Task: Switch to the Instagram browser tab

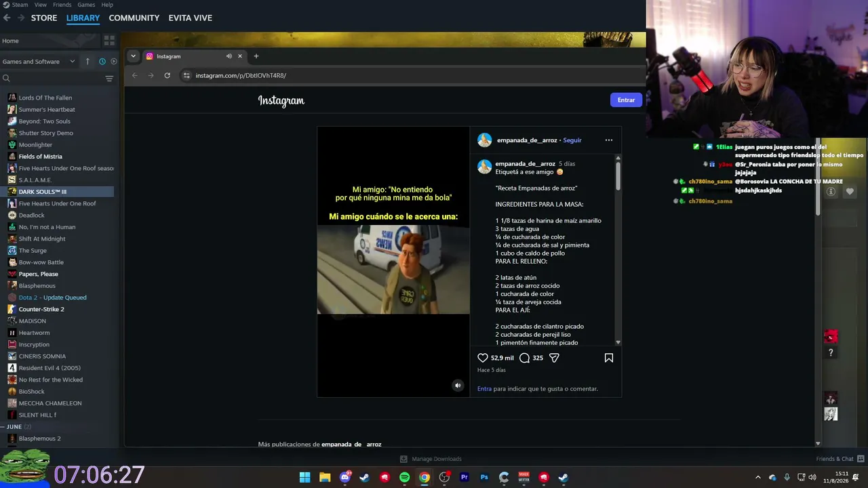Action: point(194,56)
